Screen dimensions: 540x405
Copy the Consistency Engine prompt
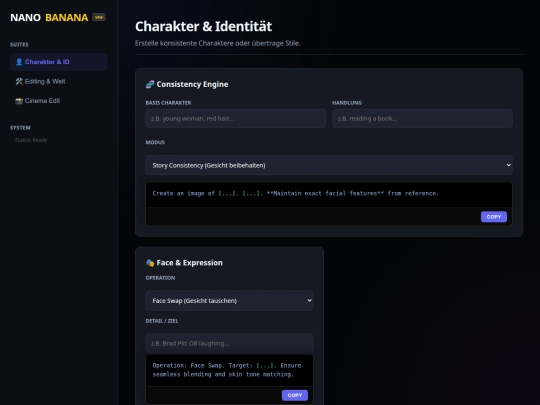pyautogui.click(x=494, y=217)
